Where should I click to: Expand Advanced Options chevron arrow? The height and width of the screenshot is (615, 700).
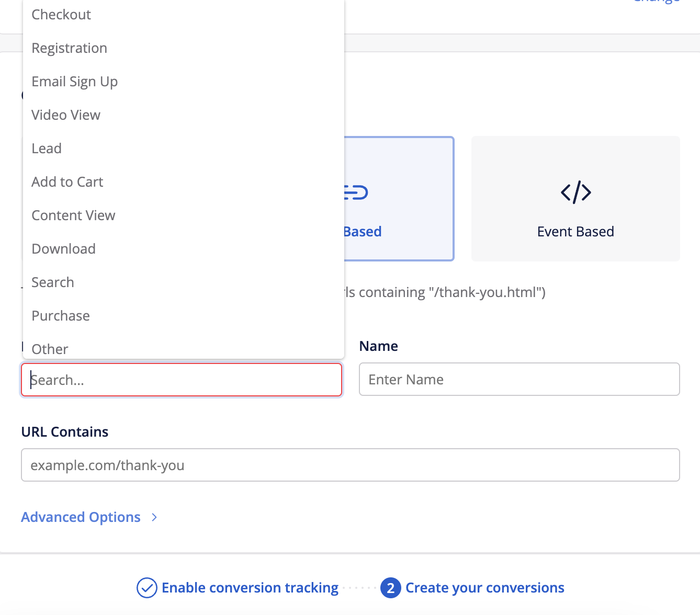point(154,517)
